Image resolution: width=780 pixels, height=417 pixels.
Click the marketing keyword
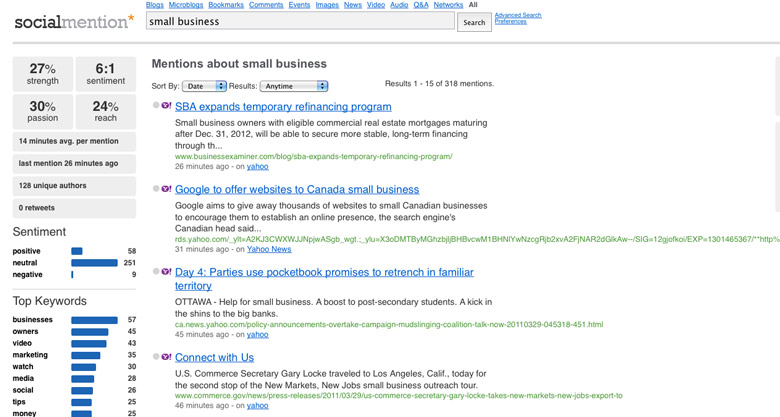[x=30, y=355]
